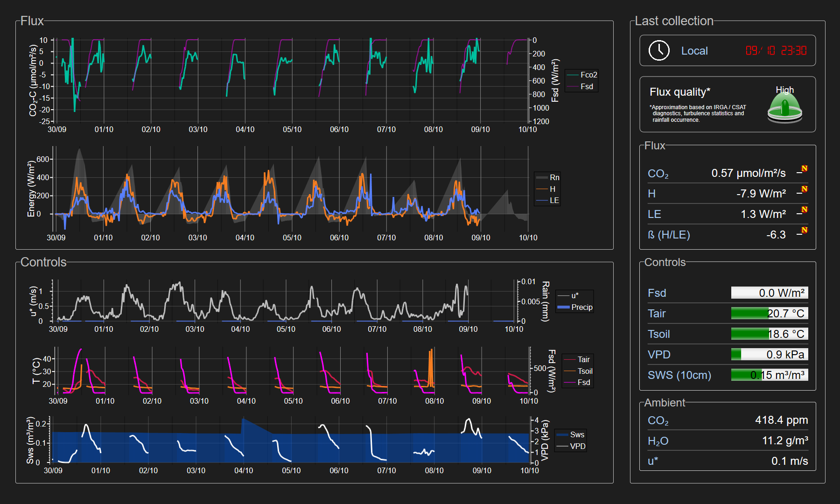
Task: Click the Local time zone label
Action: pos(694,51)
